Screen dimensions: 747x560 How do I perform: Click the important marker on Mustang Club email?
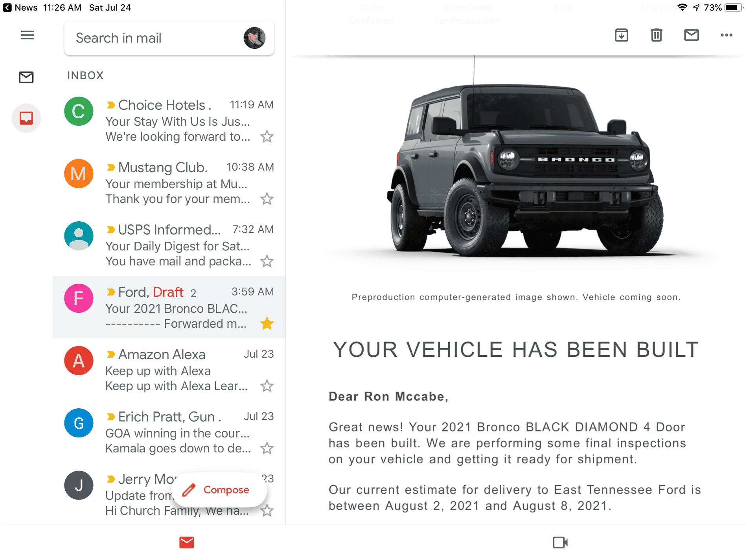coord(111,167)
